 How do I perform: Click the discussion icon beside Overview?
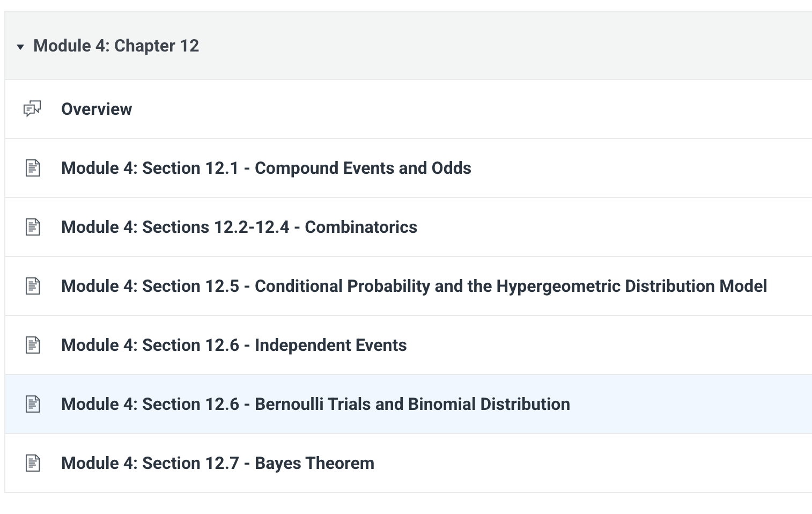pyautogui.click(x=32, y=109)
